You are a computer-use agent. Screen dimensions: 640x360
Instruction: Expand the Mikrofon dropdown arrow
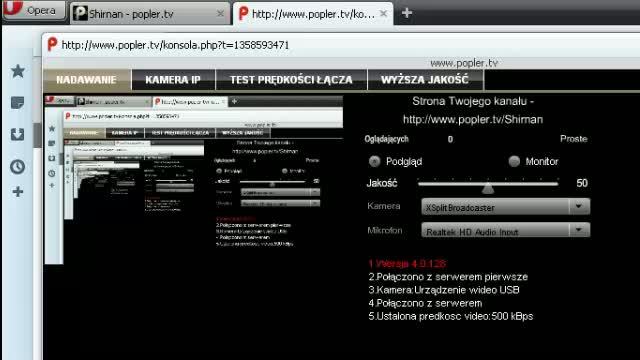[x=579, y=230]
